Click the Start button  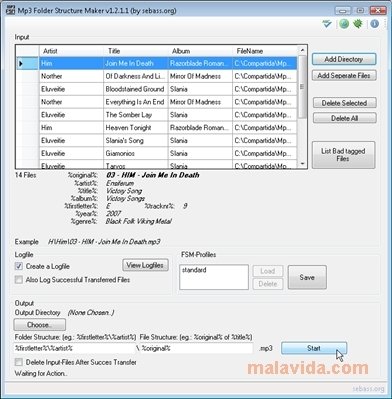click(x=314, y=348)
